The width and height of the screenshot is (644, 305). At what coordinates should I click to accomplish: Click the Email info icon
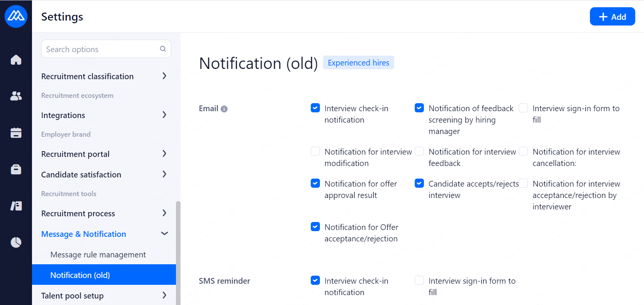click(224, 109)
